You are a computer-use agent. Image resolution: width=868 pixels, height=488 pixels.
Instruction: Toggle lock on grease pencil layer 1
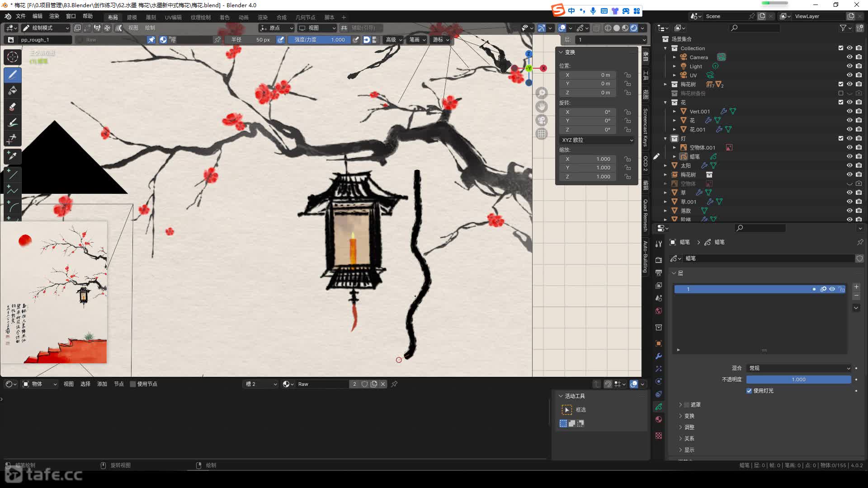point(841,289)
